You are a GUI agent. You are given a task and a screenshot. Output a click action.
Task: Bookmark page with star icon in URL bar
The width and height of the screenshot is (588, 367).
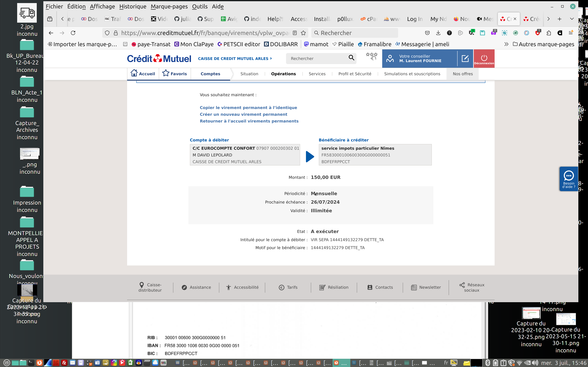[303, 33]
